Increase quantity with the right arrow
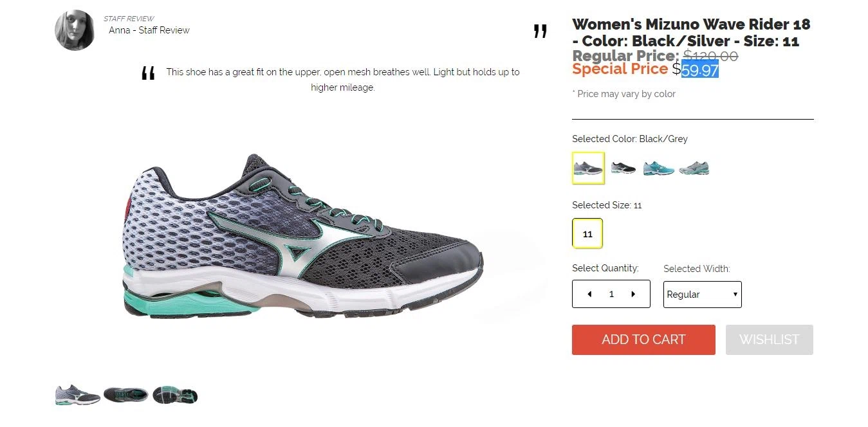This screenshot has height=427, width=868. [633, 294]
